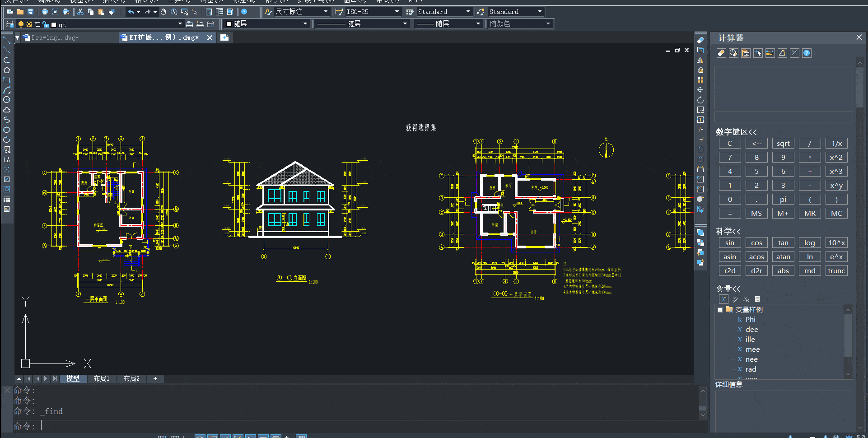Image resolution: width=868 pixels, height=438 pixels.
Task: Open the 尺寸标注 text style dropdown
Action: [x=325, y=12]
